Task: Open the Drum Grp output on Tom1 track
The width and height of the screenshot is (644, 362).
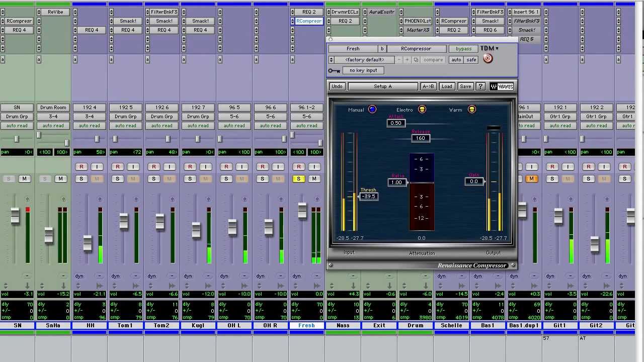Action: 125,117
